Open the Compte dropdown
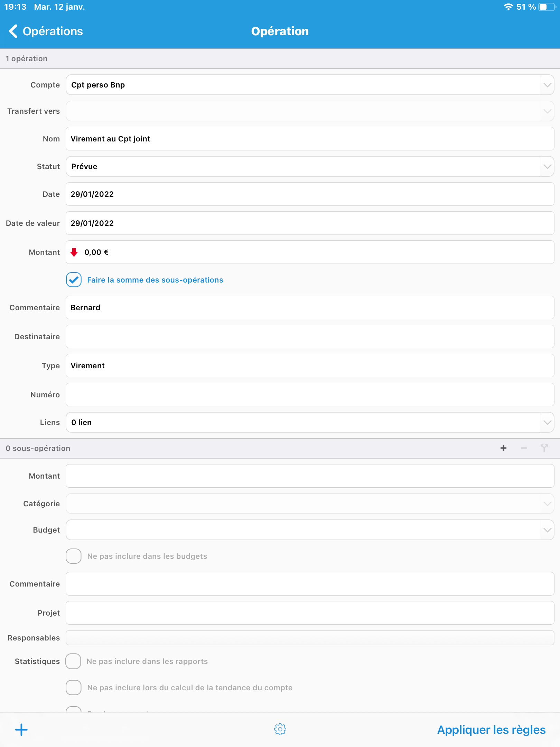560x747 pixels. click(x=547, y=85)
